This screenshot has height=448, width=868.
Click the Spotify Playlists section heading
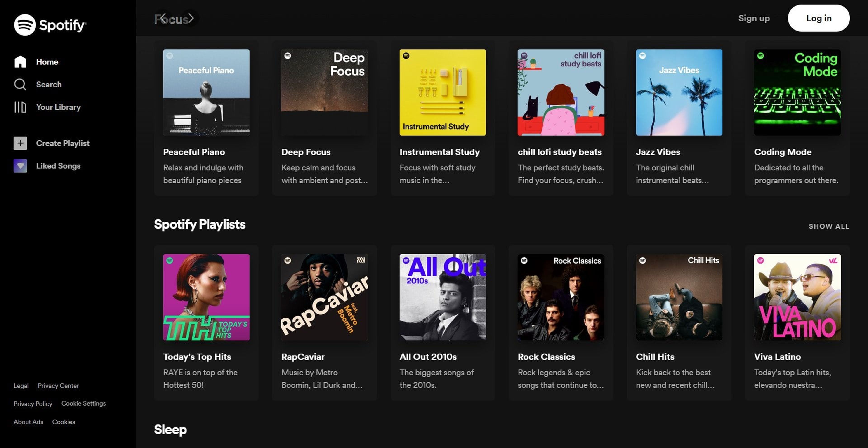click(x=200, y=225)
